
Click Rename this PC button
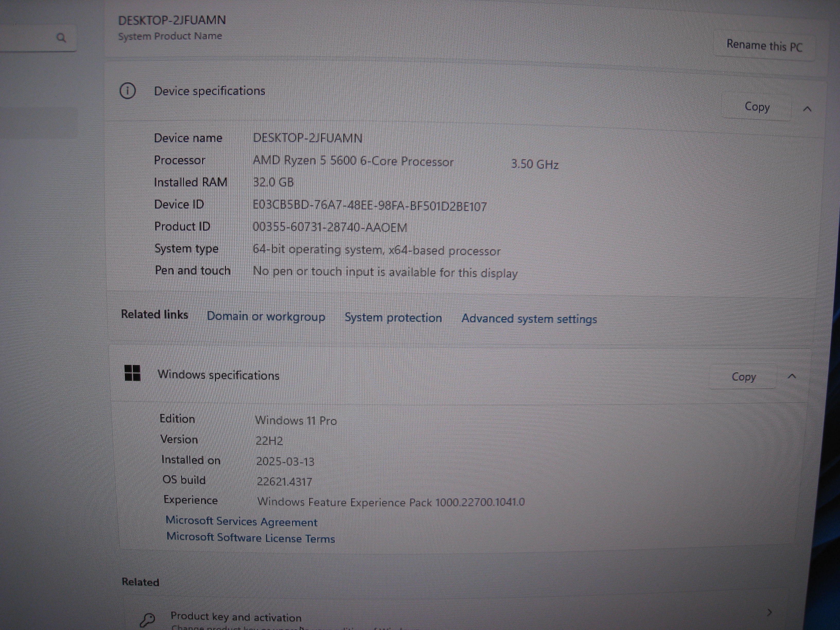[x=764, y=46]
